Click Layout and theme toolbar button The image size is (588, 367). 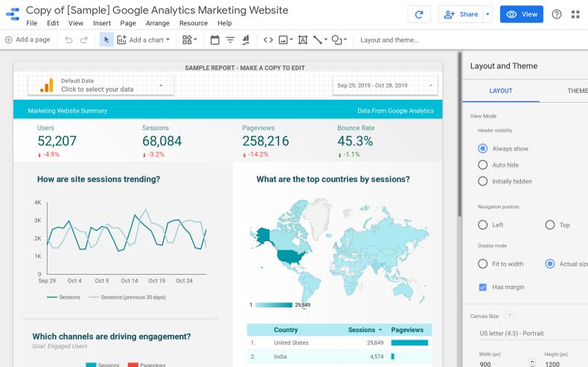coord(389,39)
